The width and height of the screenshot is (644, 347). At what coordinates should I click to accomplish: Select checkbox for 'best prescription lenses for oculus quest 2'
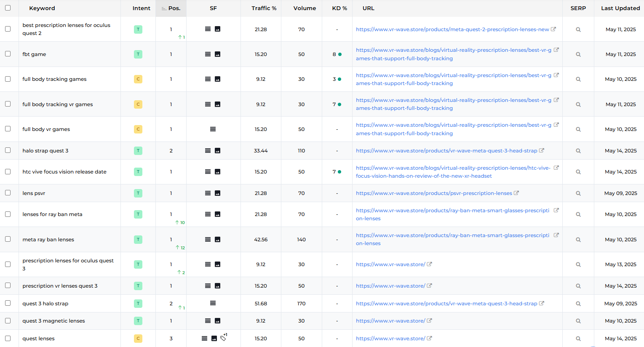click(8, 29)
